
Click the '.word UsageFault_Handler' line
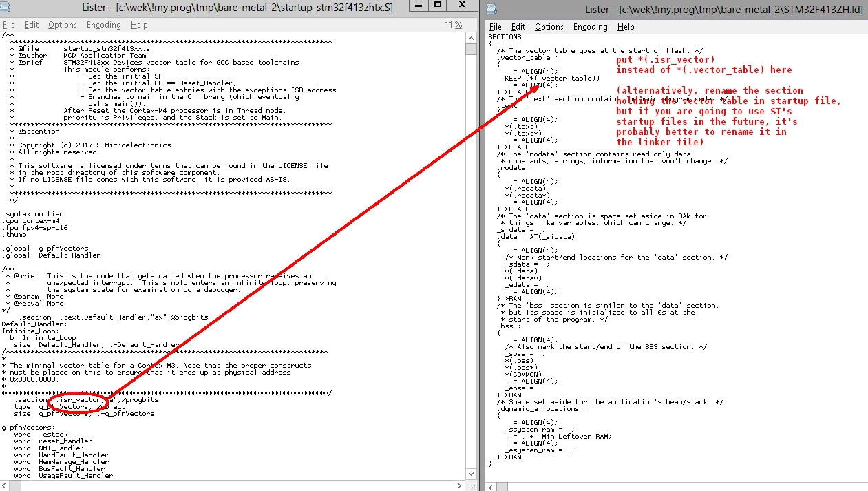pyautogui.click(x=63, y=476)
